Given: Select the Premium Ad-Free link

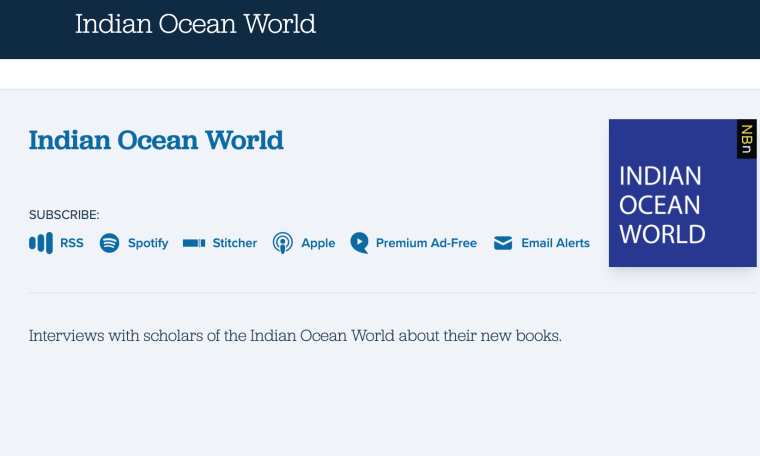Looking at the screenshot, I should [x=426, y=243].
